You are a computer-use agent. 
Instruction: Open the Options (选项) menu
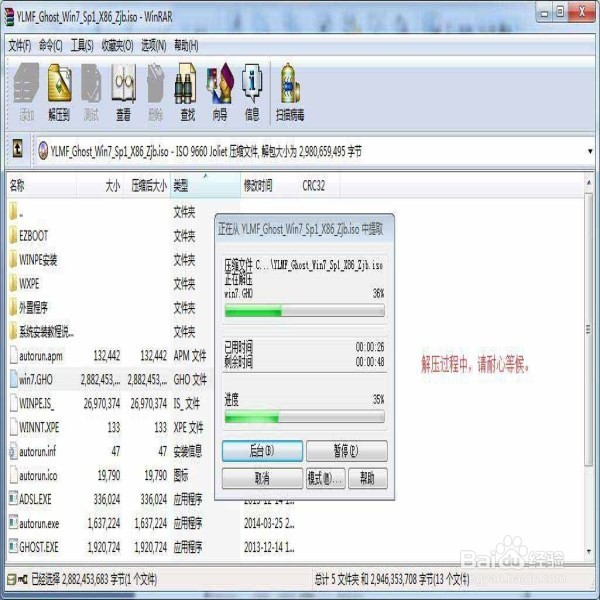point(153,46)
